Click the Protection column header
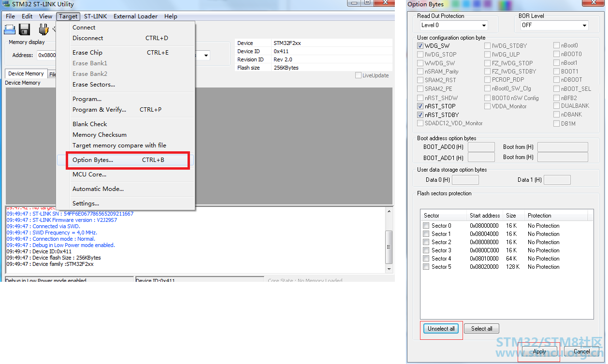 [556, 216]
